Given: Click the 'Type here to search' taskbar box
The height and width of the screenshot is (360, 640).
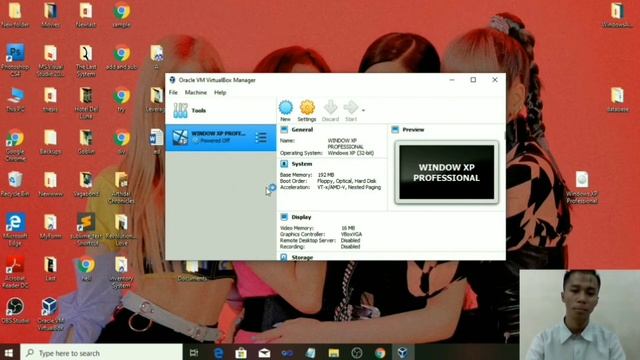Looking at the screenshot, I should tap(101, 353).
